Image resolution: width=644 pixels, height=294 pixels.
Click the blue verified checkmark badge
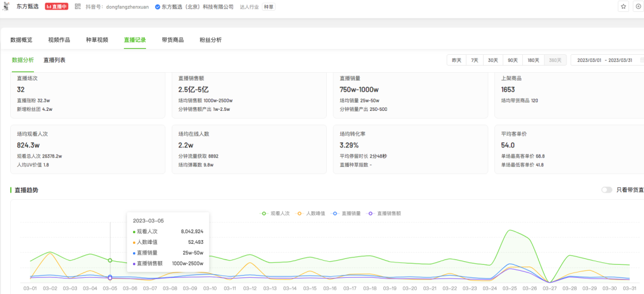(x=157, y=7)
